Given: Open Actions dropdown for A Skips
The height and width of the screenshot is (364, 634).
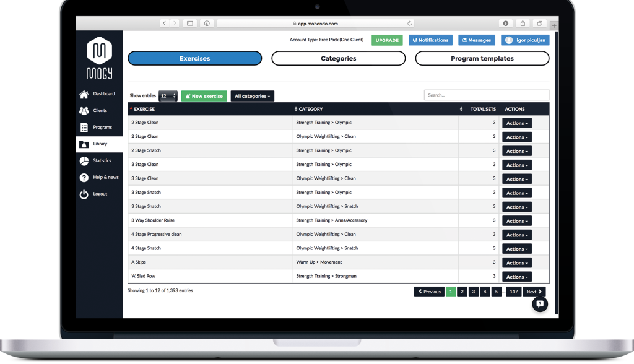Looking at the screenshot, I should (x=516, y=262).
